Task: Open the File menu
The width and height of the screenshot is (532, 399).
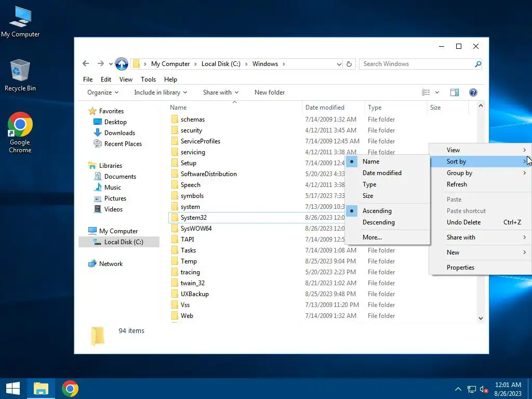Action: click(x=87, y=79)
